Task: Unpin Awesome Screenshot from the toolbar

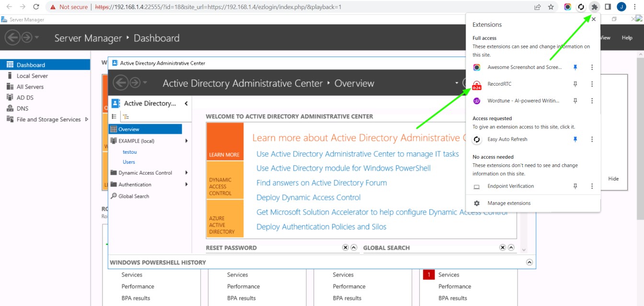Action: click(575, 68)
